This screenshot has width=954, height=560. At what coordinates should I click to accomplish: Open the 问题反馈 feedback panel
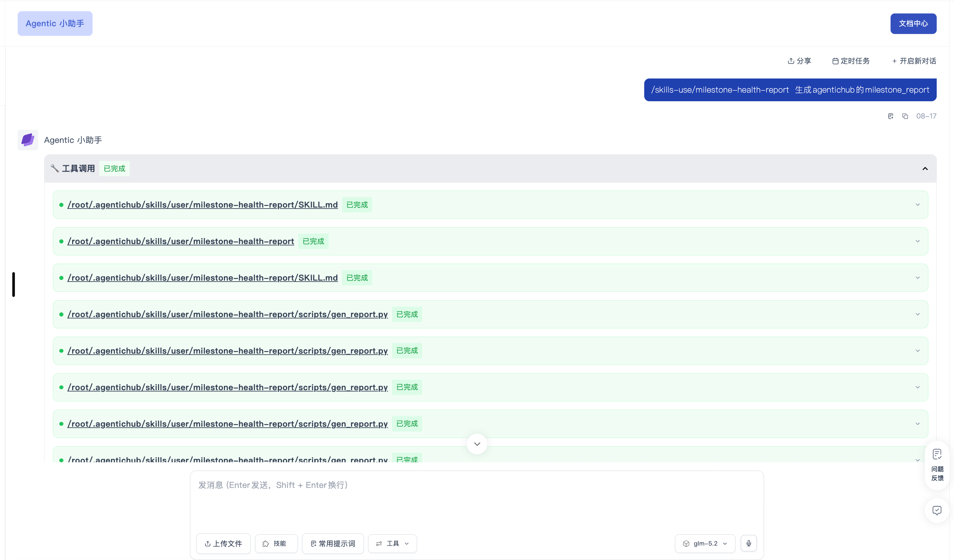937,465
